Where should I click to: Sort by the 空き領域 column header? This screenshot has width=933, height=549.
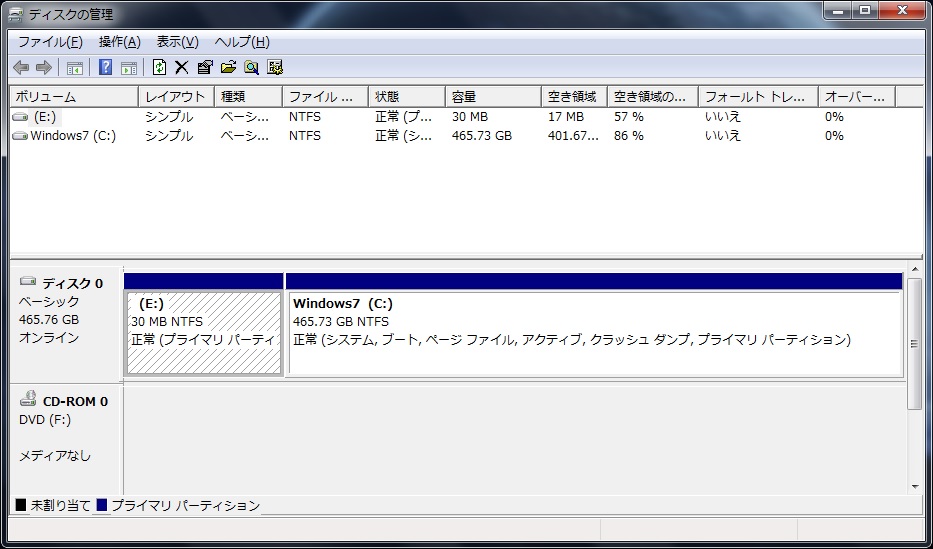click(x=574, y=97)
